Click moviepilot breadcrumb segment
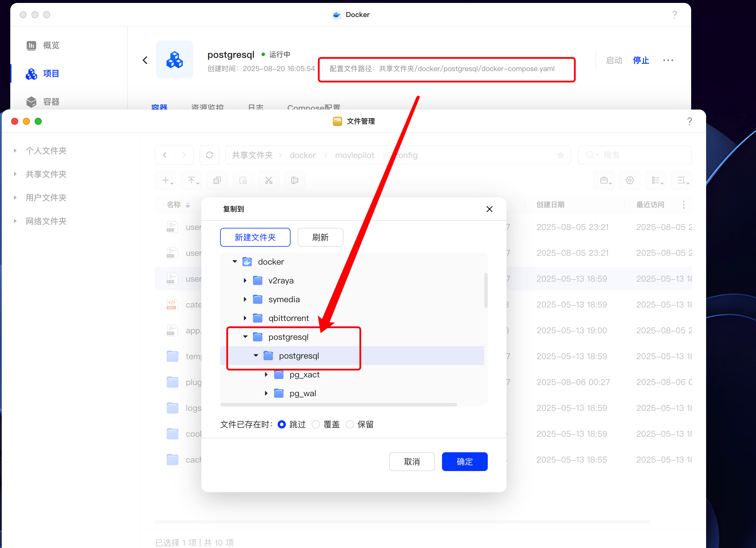This screenshot has height=548, width=756. pyautogui.click(x=355, y=155)
